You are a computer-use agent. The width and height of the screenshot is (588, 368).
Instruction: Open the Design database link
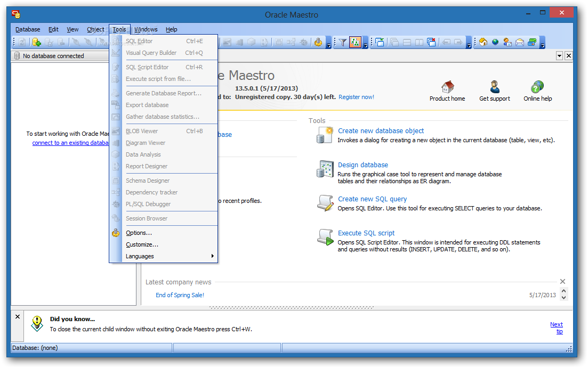pos(363,165)
